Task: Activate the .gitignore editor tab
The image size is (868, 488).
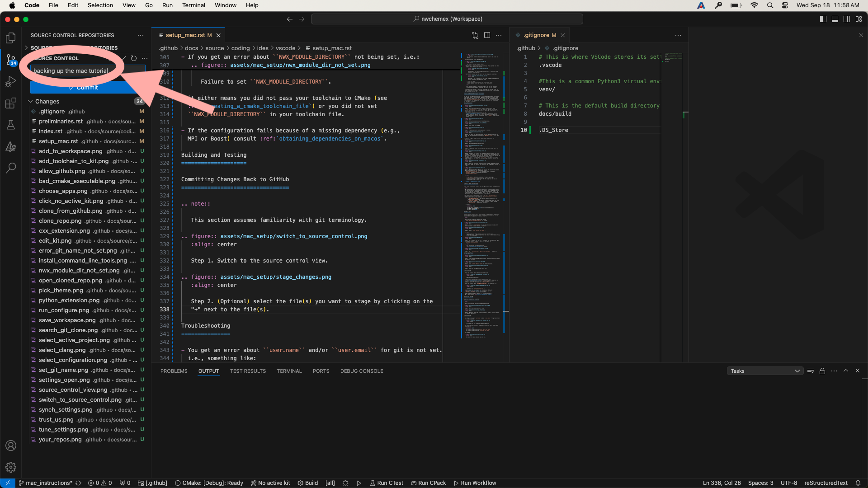Action: [540, 35]
